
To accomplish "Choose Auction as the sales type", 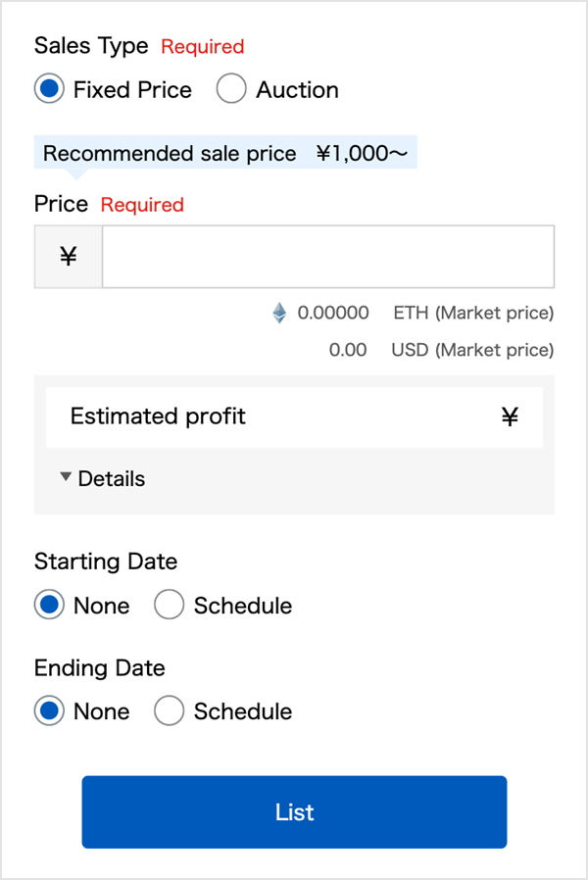I will [x=231, y=89].
